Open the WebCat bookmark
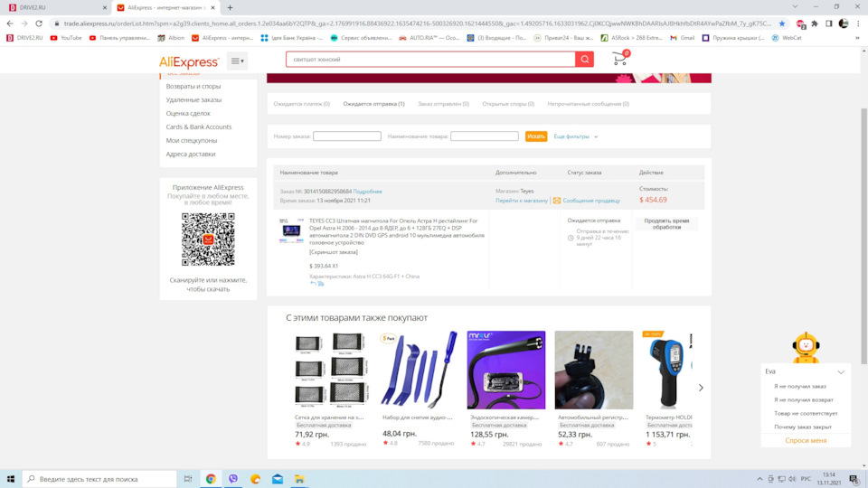 point(787,38)
